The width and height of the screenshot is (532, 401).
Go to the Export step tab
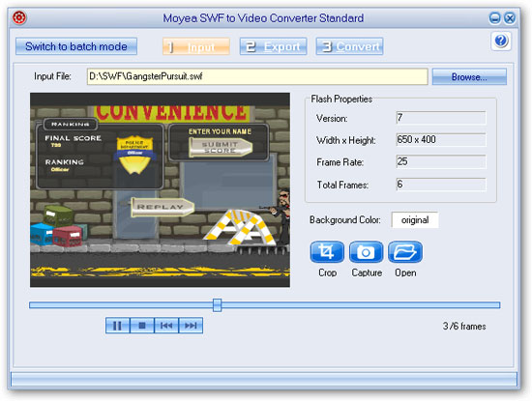click(273, 46)
